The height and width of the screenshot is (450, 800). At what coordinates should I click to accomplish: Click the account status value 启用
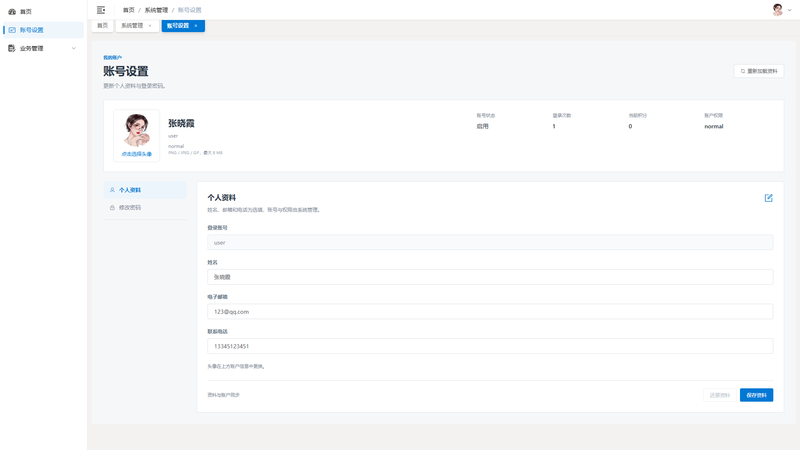pos(483,126)
